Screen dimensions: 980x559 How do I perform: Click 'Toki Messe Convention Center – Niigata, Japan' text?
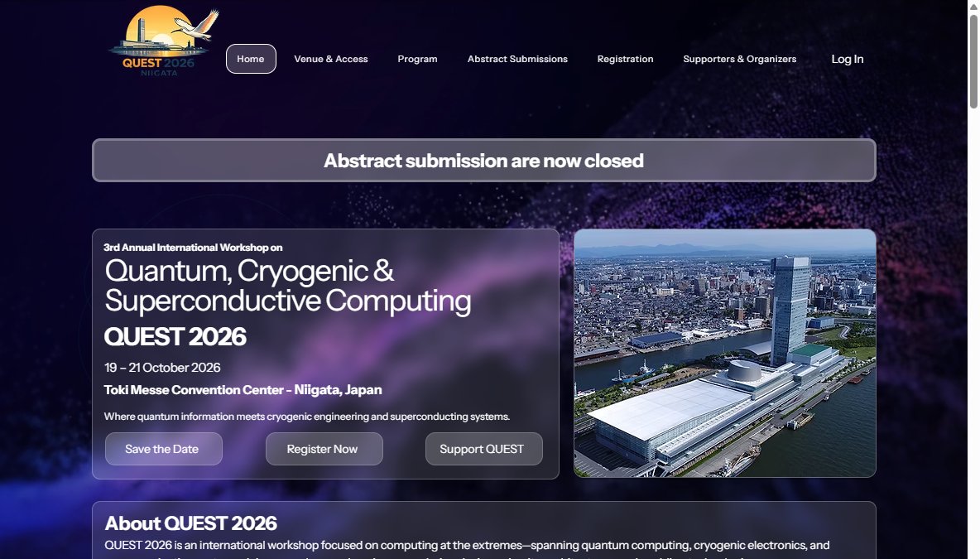tap(243, 390)
